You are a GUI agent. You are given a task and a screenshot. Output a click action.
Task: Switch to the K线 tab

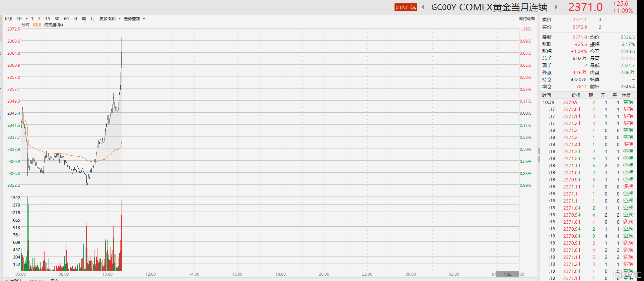coord(8,19)
